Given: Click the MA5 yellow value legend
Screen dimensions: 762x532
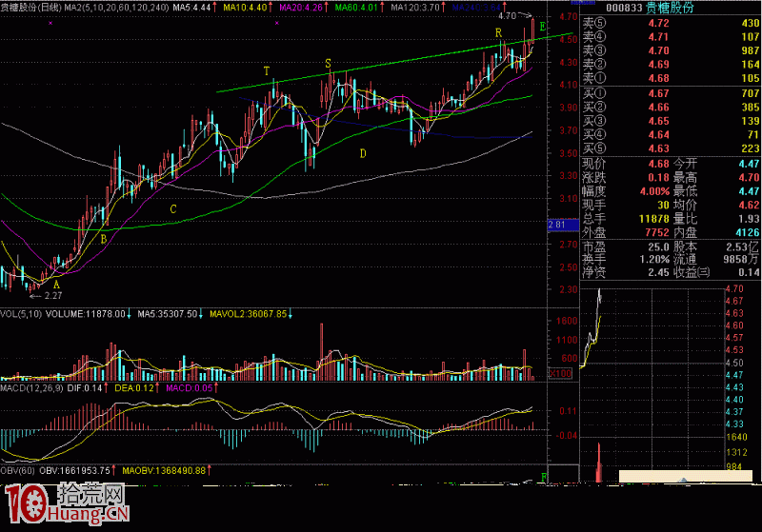Looking at the screenshot, I should coord(188,6).
